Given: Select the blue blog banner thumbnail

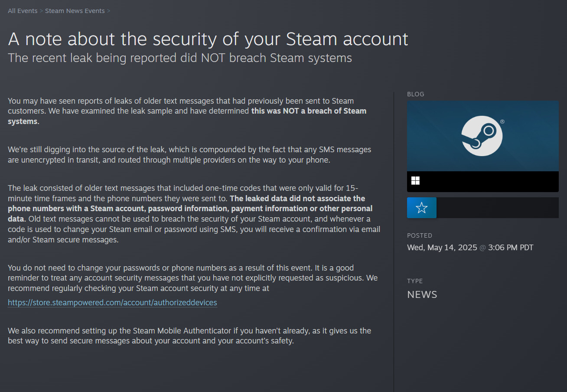Looking at the screenshot, I should click(x=483, y=136).
